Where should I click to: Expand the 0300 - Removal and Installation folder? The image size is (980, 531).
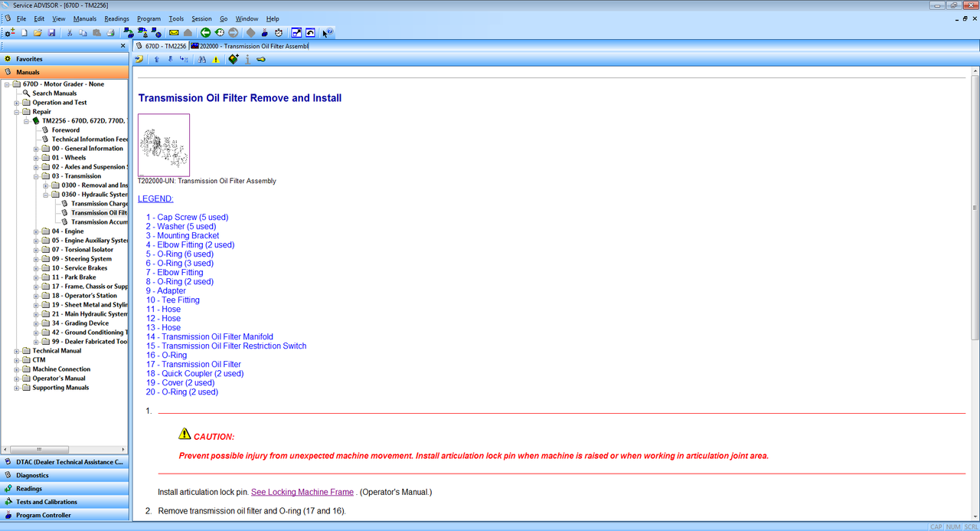coord(46,185)
